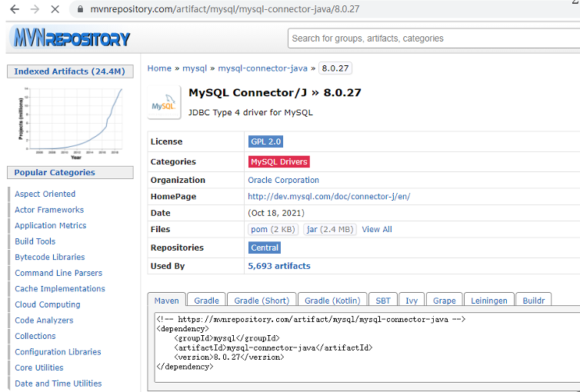Open the MySQL Drivers category badge
Screen dimensions: 580x392
pyautogui.click(x=279, y=162)
